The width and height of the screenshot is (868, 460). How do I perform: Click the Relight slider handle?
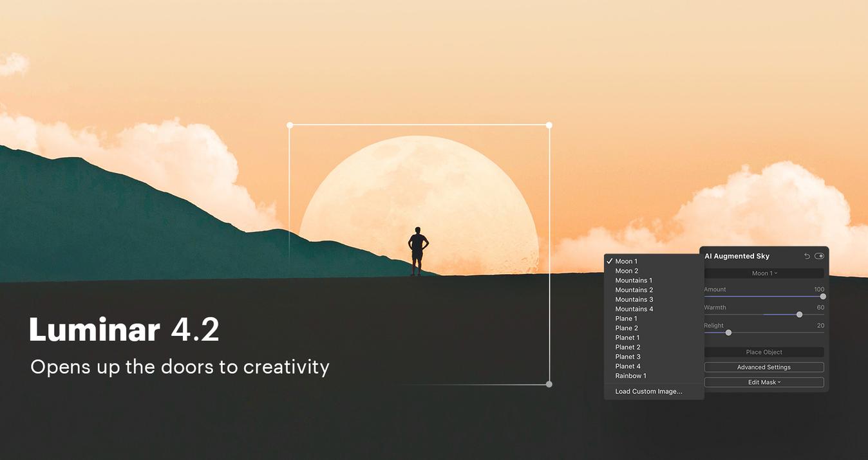[728, 333]
